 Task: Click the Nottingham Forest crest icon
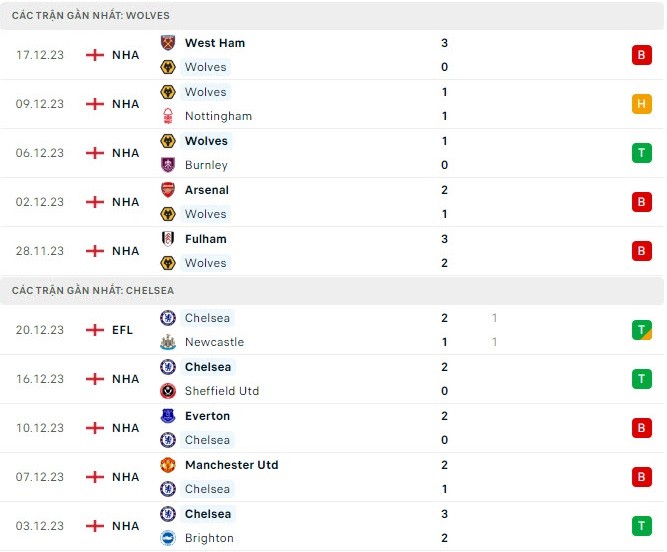click(167, 116)
